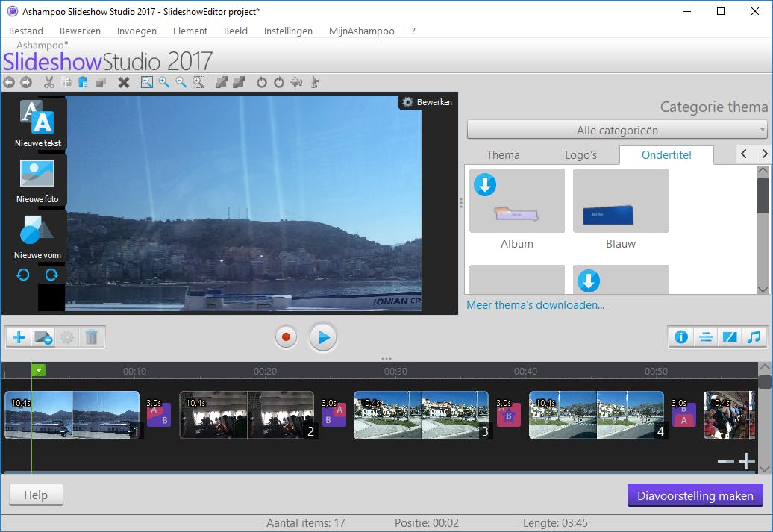This screenshot has height=532, width=773.
Task: Open the blue info panel icon
Action: click(x=681, y=337)
